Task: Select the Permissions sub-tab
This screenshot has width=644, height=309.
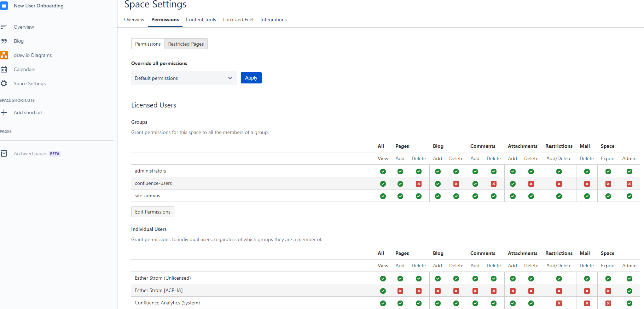Action: coord(148,44)
